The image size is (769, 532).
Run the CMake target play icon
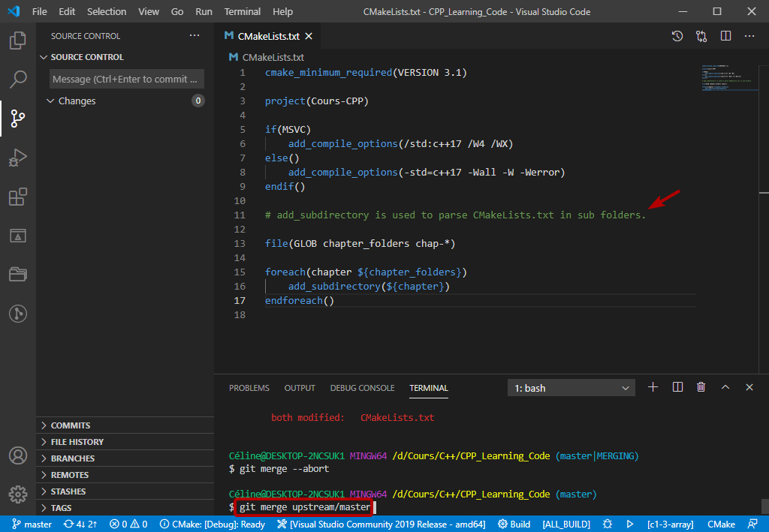tap(630, 524)
